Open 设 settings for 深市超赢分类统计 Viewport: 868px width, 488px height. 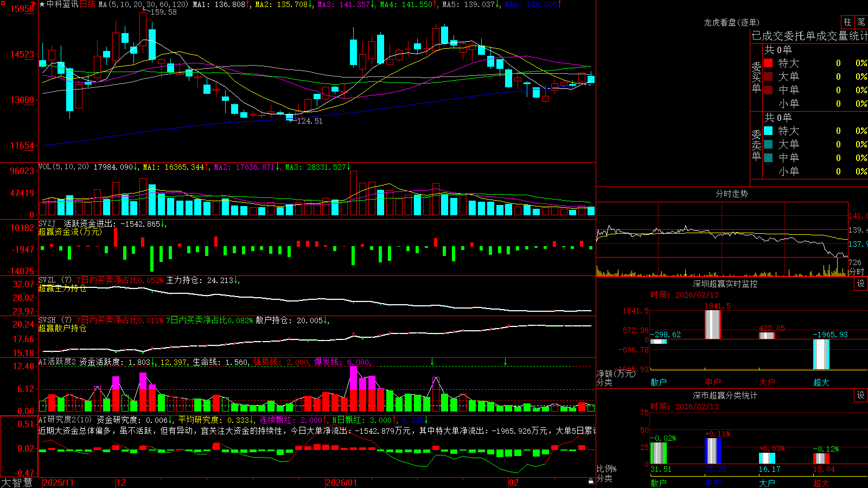pyautogui.click(x=861, y=395)
